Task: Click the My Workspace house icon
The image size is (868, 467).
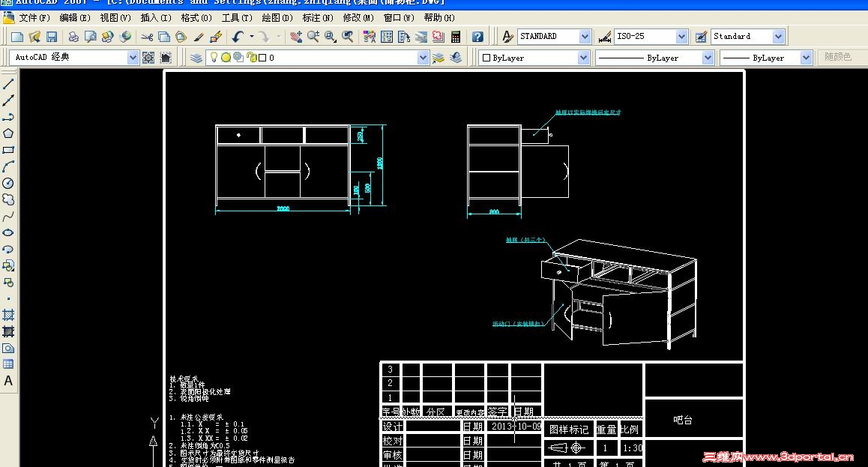Action: tap(166, 58)
